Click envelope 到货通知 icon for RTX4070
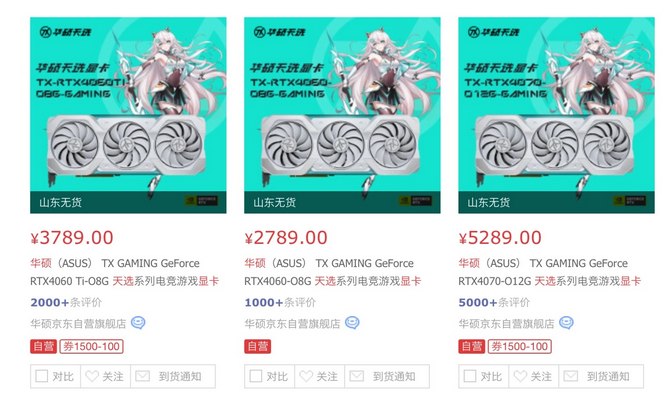Image resolution: width=667 pixels, height=403 pixels. 571,376
